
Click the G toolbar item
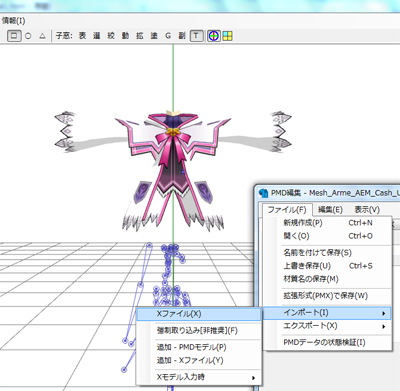point(168,36)
